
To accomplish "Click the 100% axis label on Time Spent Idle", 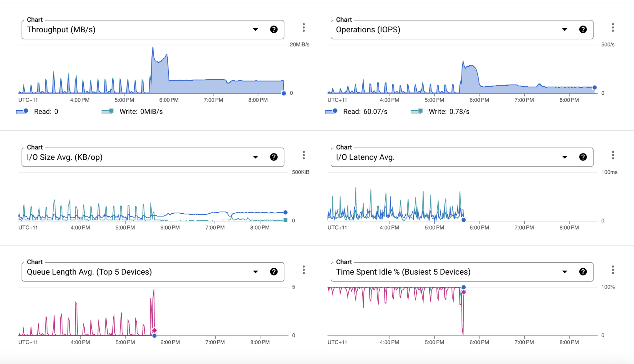I will (608, 287).
